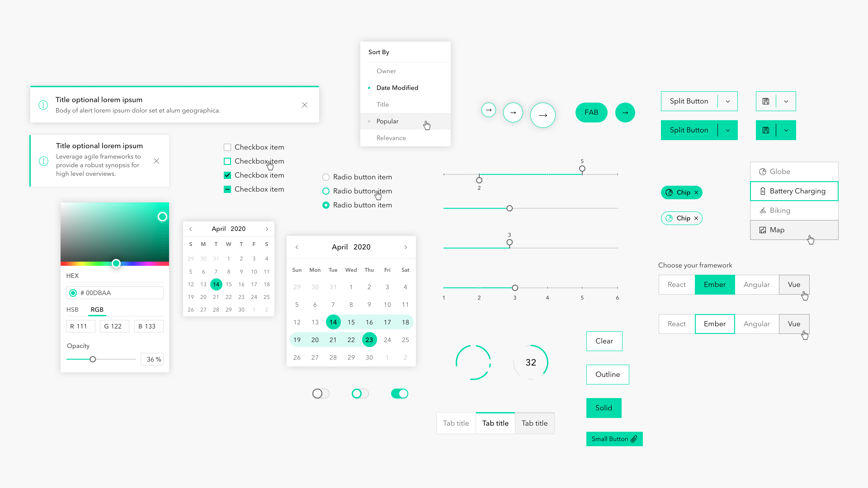This screenshot has height=488, width=868.
Task: Click the HEX color input field
Action: click(x=114, y=293)
